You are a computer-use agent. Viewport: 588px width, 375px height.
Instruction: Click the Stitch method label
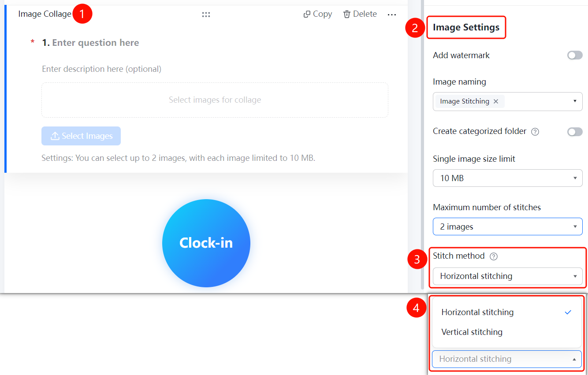[459, 256]
